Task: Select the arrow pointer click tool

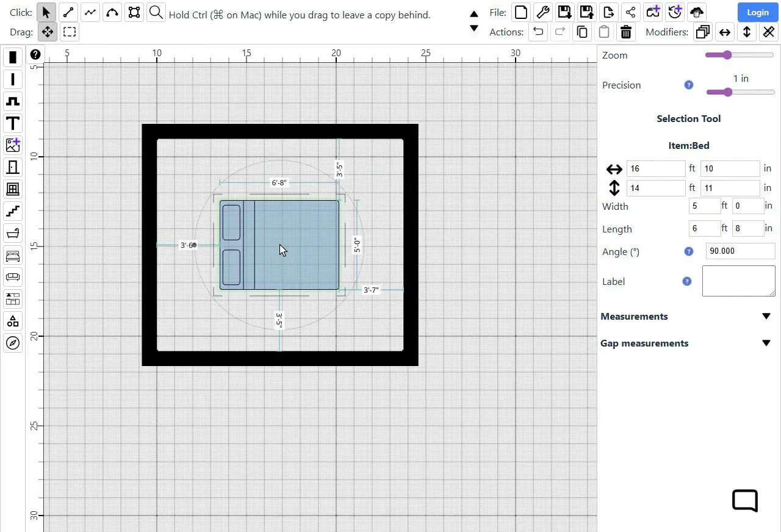Action: (46, 12)
